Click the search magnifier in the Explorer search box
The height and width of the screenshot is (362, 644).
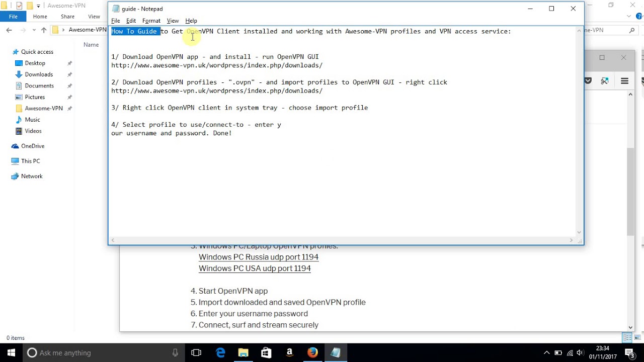632,30
